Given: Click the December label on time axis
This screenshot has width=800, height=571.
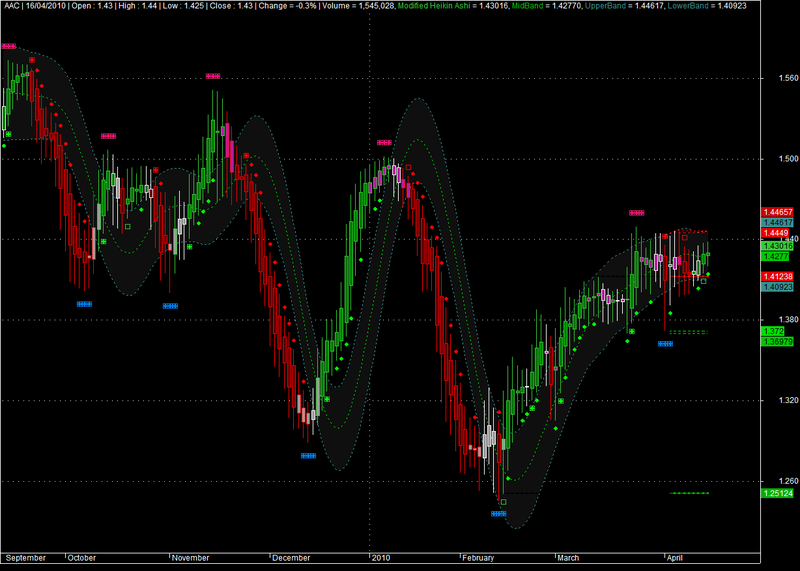Looking at the screenshot, I should (291, 558).
